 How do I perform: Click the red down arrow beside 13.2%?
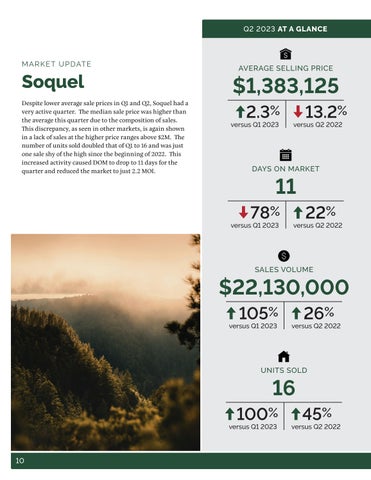(x=298, y=111)
